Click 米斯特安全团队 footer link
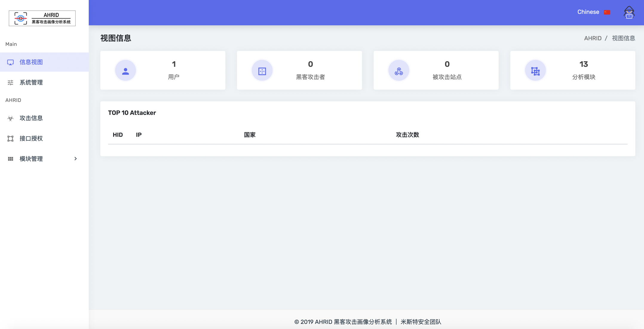Image resolution: width=644 pixels, height=329 pixels. [x=421, y=322]
